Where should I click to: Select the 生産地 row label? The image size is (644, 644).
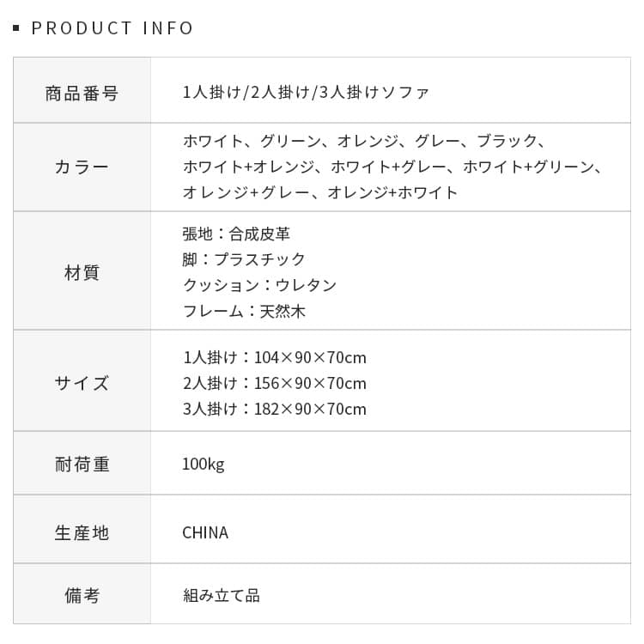[x=82, y=532]
